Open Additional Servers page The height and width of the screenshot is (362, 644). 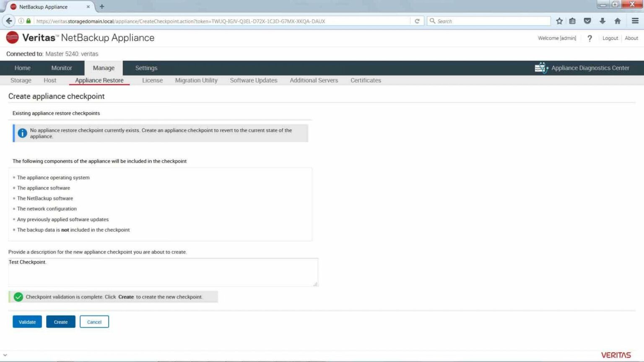[x=314, y=80]
